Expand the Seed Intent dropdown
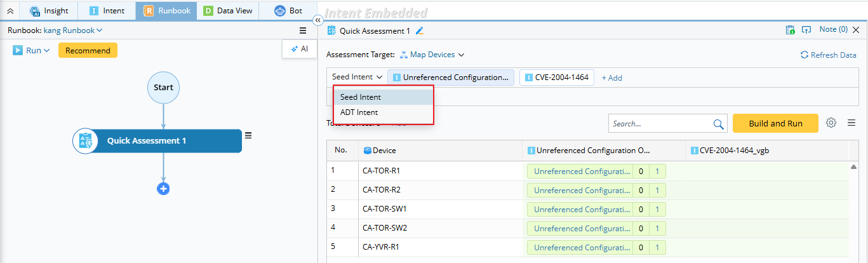This screenshot has height=263, width=868. pyautogui.click(x=357, y=78)
